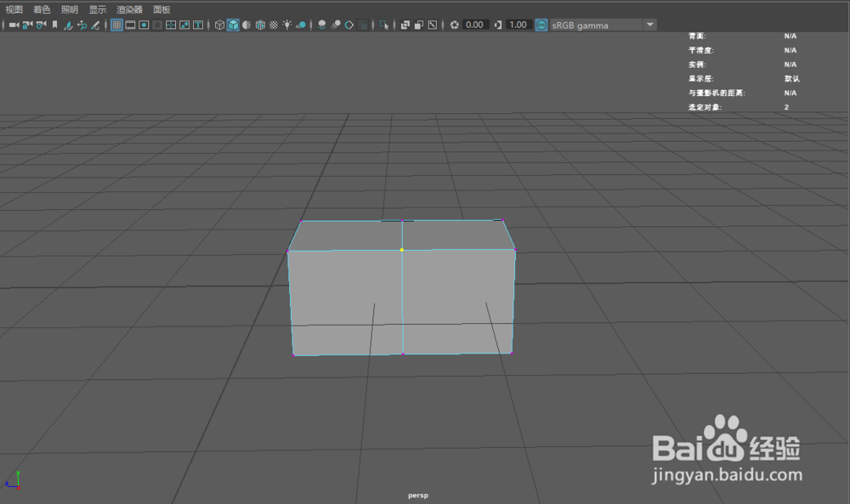Viewport: 850px width, 504px height.
Task: Click the camera Bookmarks icon
Action: click(x=54, y=25)
